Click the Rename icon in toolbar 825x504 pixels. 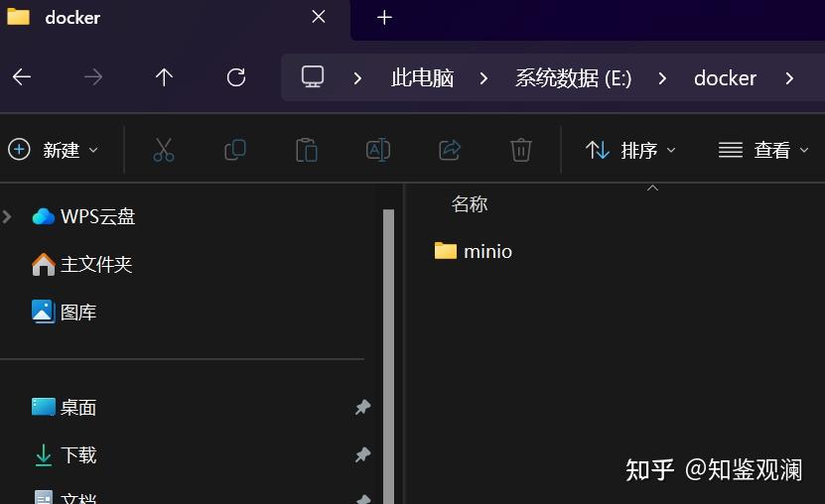378,150
